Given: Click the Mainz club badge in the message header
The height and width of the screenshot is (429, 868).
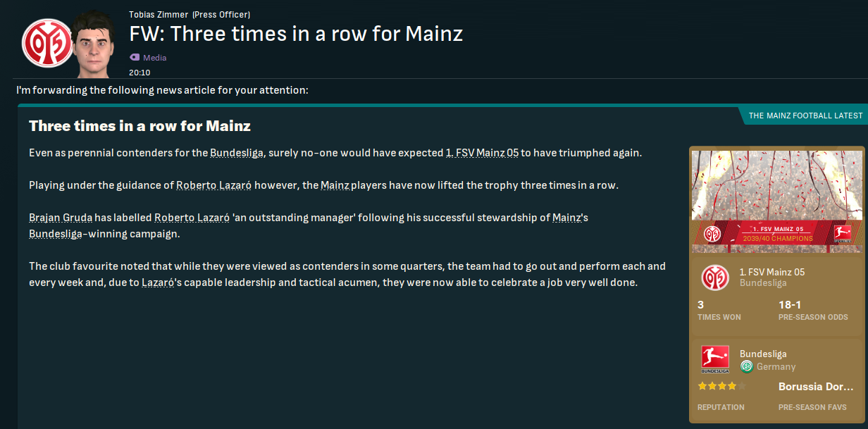Looking at the screenshot, I should [x=46, y=42].
